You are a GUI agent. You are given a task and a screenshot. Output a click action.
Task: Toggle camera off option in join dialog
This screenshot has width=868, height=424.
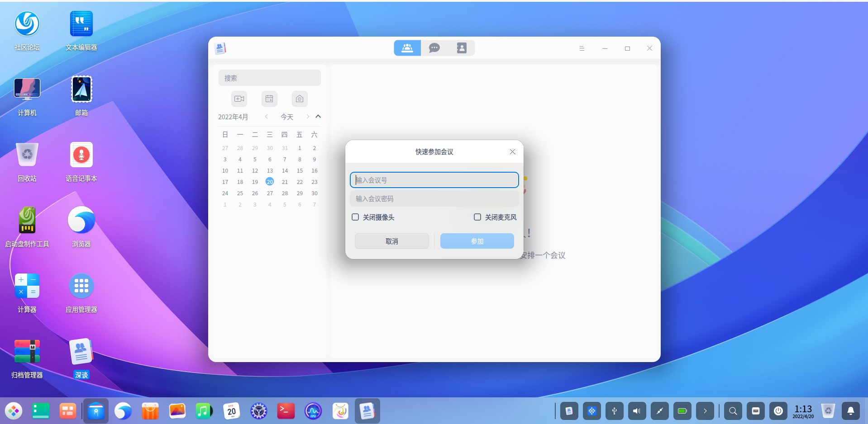(x=355, y=217)
